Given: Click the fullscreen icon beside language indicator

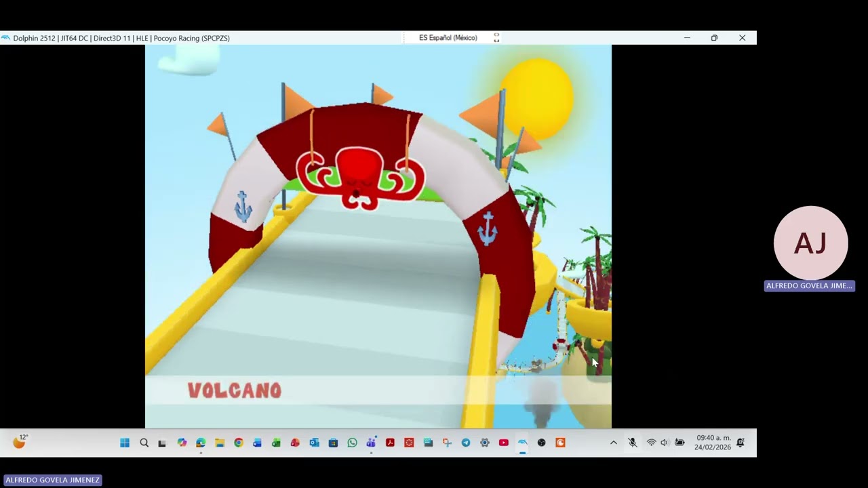Looking at the screenshot, I should (x=496, y=38).
